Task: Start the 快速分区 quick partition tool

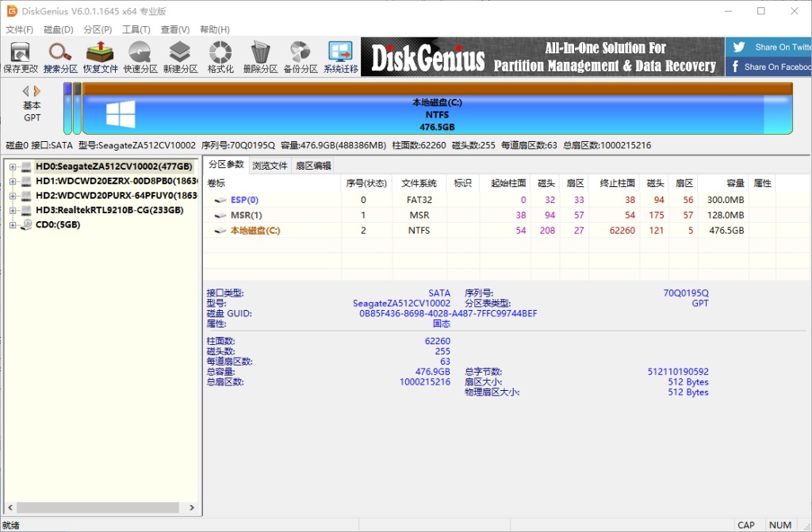Action: [140, 57]
